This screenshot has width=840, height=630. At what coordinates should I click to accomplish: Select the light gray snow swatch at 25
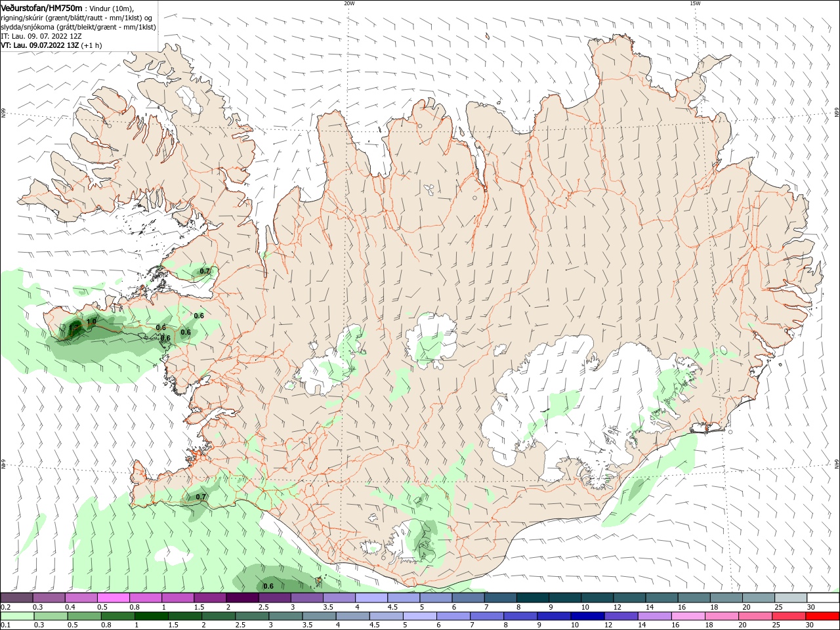click(791, 598)
